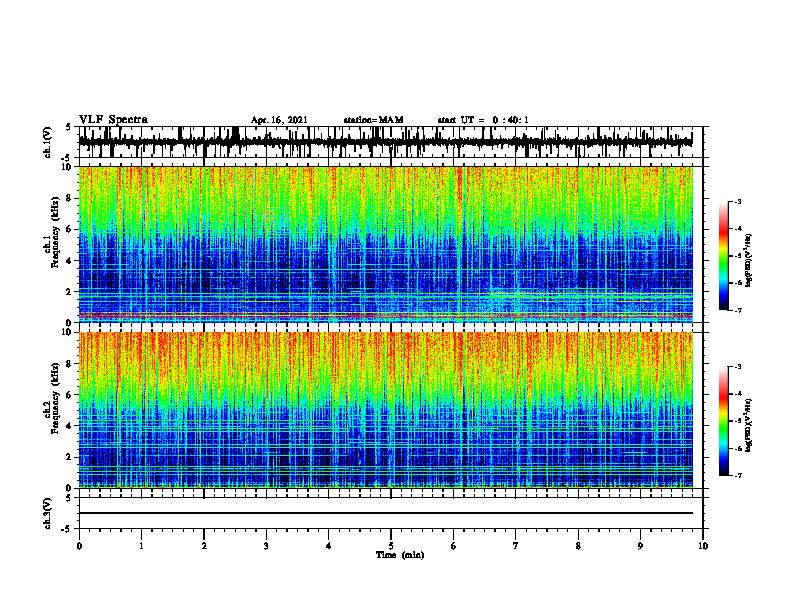
Task: Click the "10" minute tick label on the time axis
Action: (703, 546)
